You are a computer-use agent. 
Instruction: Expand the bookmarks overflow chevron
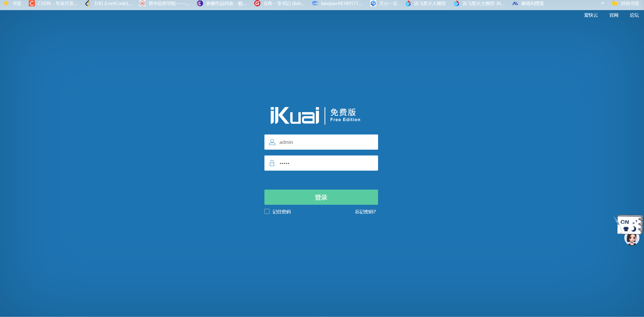603,3
